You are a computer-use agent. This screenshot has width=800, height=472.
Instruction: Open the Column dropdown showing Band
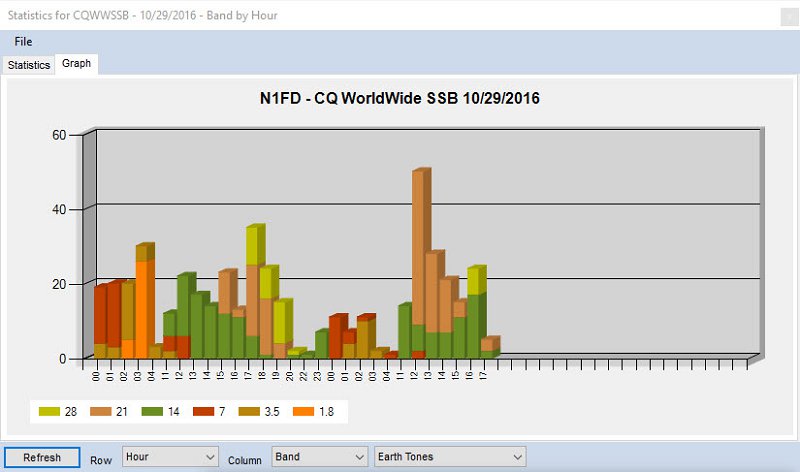(x=319, y=457)
